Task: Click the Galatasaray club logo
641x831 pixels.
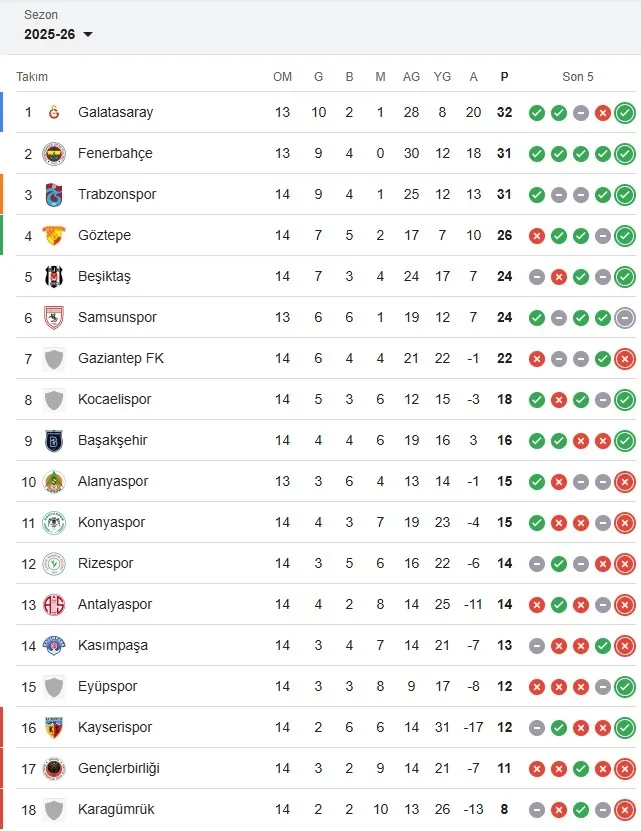Action: coord(54,112)
